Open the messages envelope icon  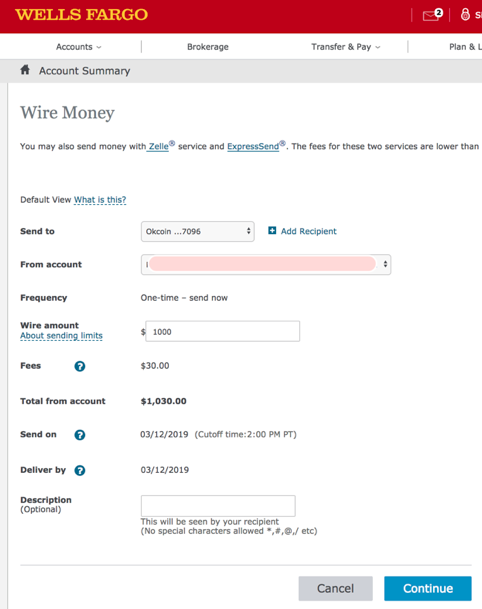(432, 15)
